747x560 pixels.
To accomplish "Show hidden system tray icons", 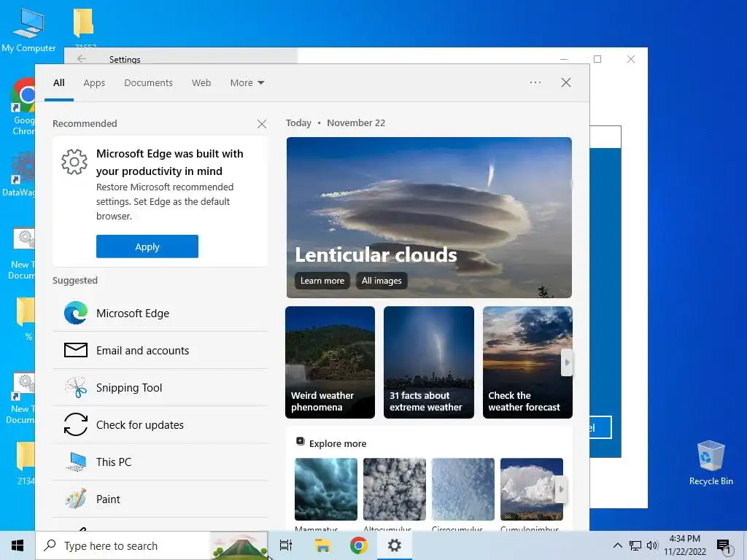I will (617, 545).
